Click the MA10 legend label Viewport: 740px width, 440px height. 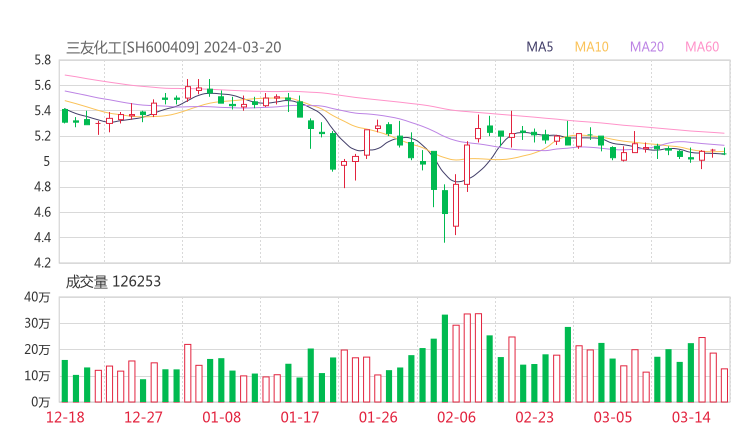click(591, 47)
